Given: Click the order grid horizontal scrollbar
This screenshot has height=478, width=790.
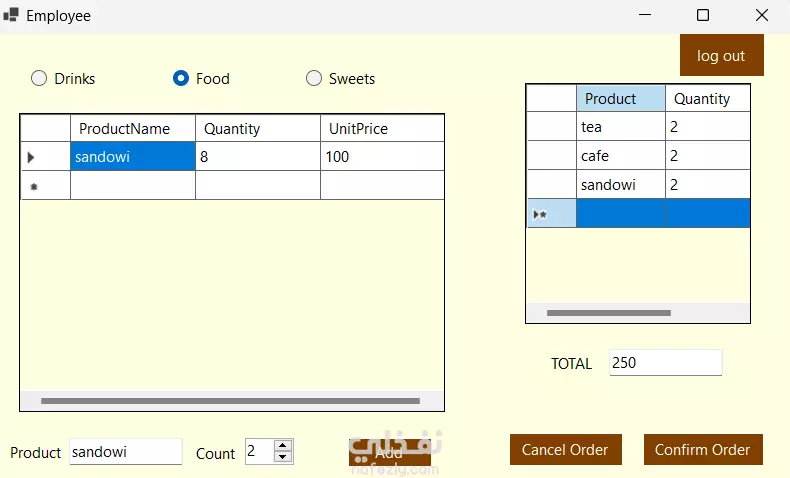Looking at the screenshot, I should (x=609, y=313).
